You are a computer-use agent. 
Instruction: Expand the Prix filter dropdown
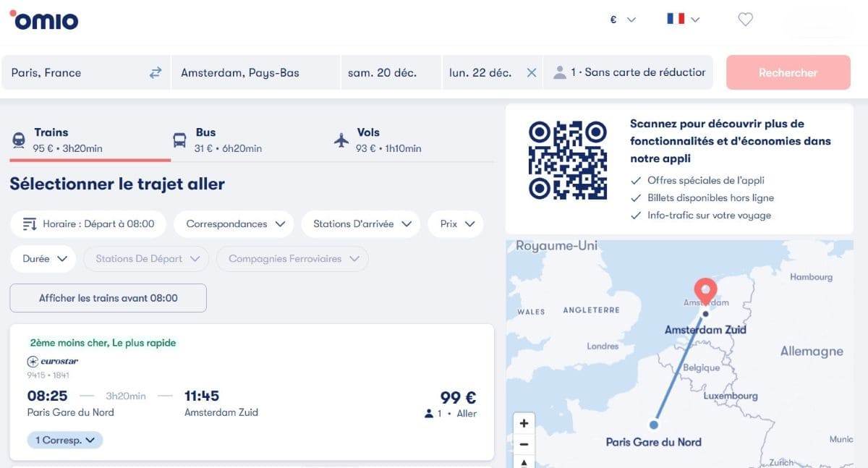[456, 224]
